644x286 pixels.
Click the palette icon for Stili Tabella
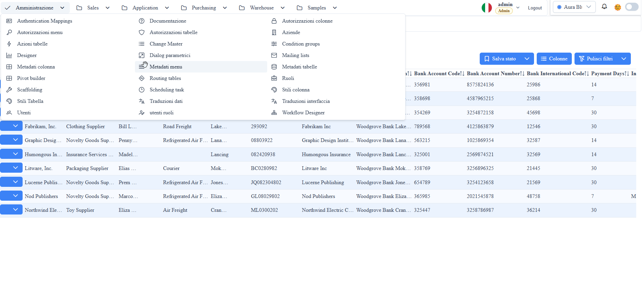click(9, 101)
